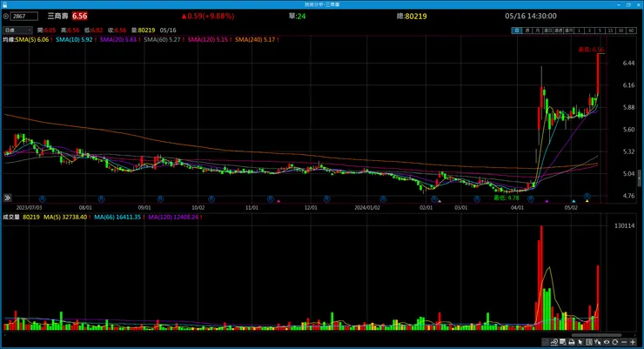
Task: Zoom out chart with minus icon
Action: (x=624, y=342)
